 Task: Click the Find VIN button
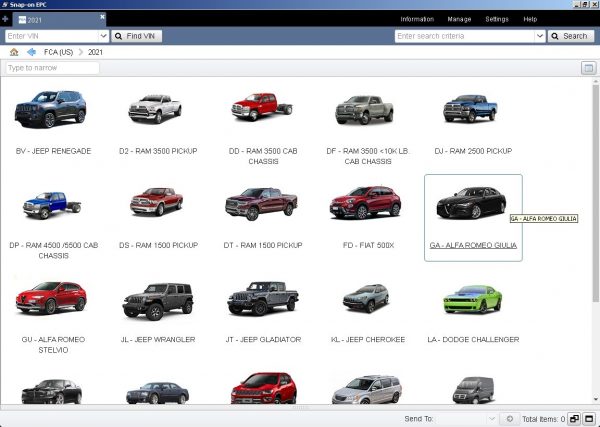(x=136, y=36)
